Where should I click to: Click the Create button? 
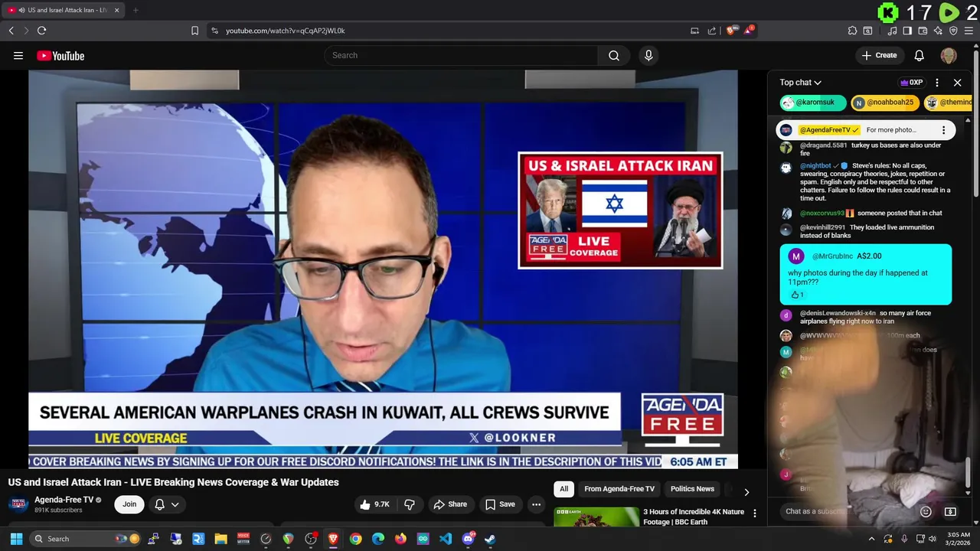[x=879, y=55]
